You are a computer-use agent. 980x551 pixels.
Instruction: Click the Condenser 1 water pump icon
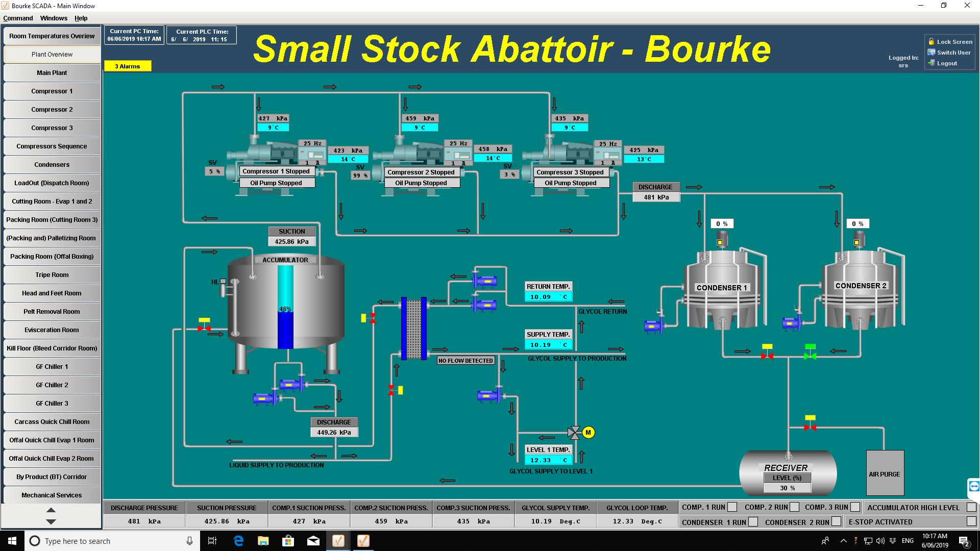coord(653,325)
